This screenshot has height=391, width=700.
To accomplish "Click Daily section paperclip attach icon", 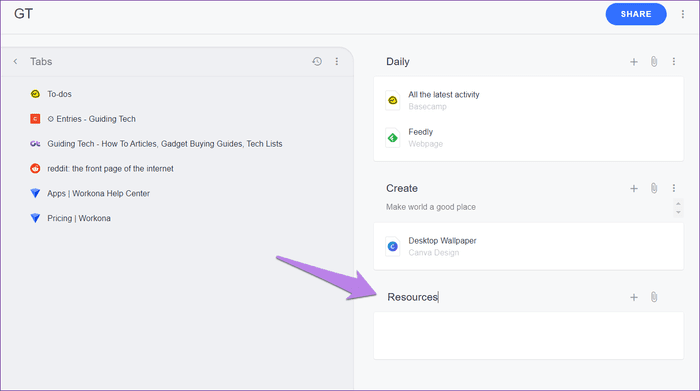I will 654,62.
